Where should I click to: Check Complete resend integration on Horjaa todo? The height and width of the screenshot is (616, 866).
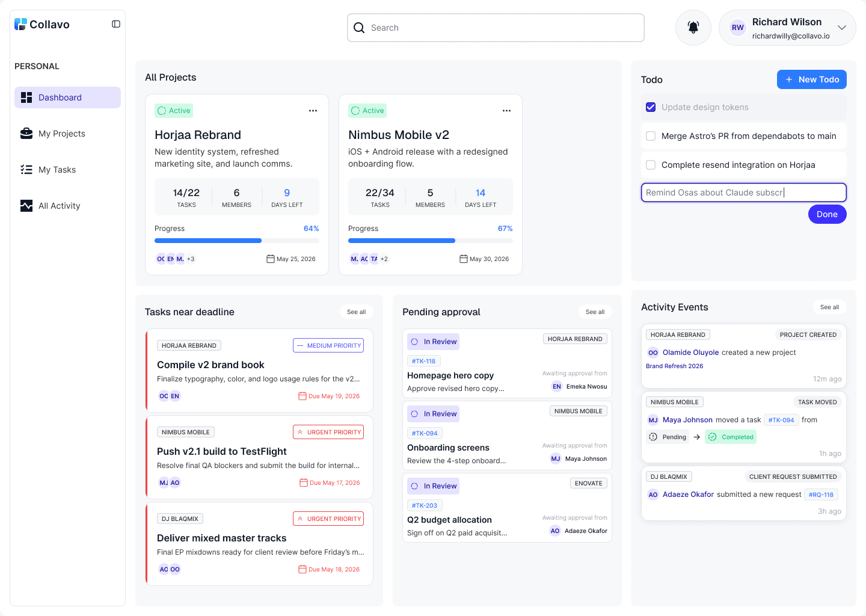coord(651,165)
